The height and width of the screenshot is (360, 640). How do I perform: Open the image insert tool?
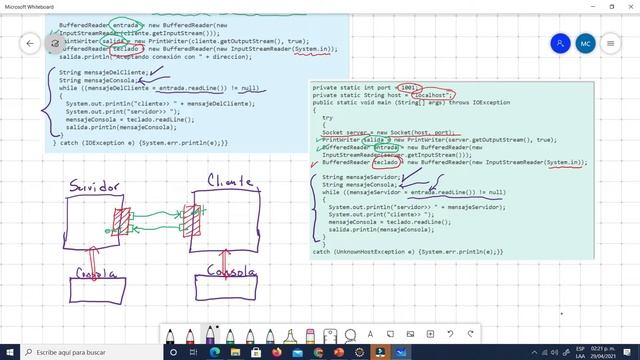(410, 334)
